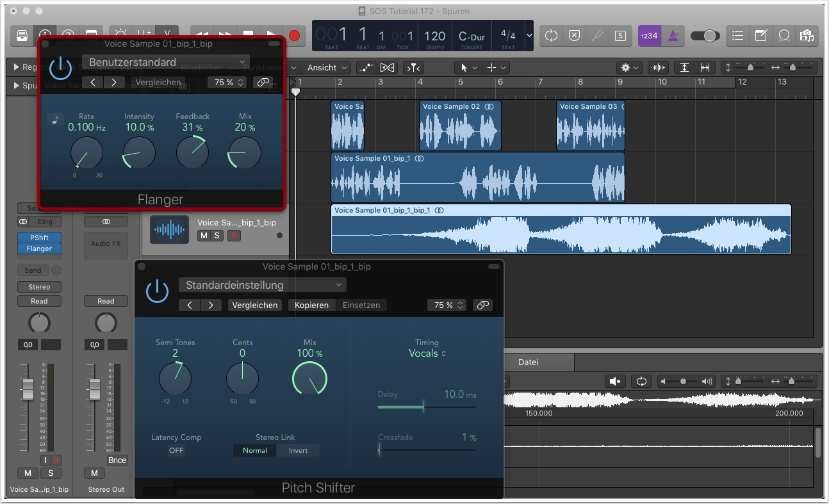The image size is (829, 504).
Task: Open the Library inbox icon
Action: tap(22, 36)
